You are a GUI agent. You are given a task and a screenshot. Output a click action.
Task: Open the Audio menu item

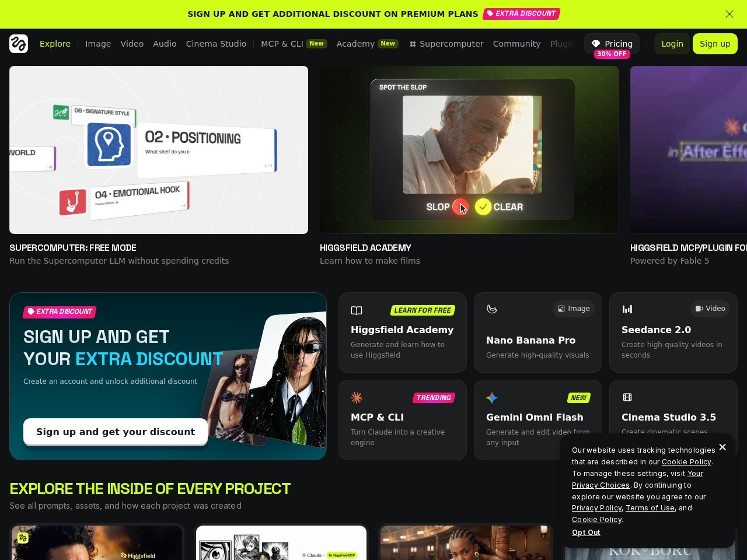coord(165,44)
